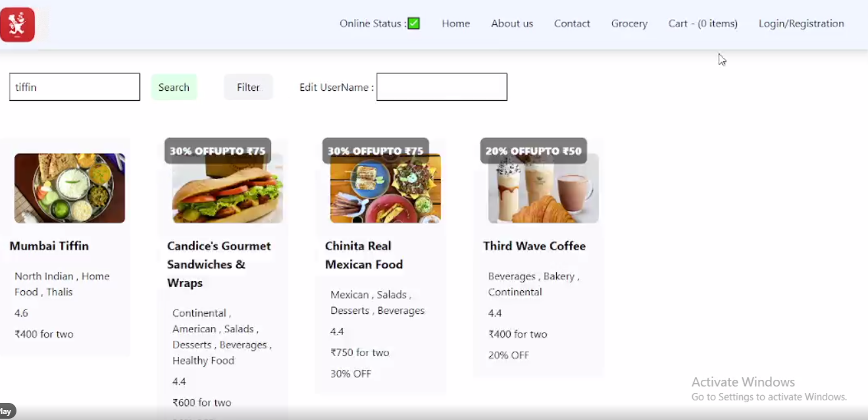Screen dimensions: 868x420
Task: Select Candice's Gourmet Sandwiches & Wraps title
Action: [x=219, y=265]
